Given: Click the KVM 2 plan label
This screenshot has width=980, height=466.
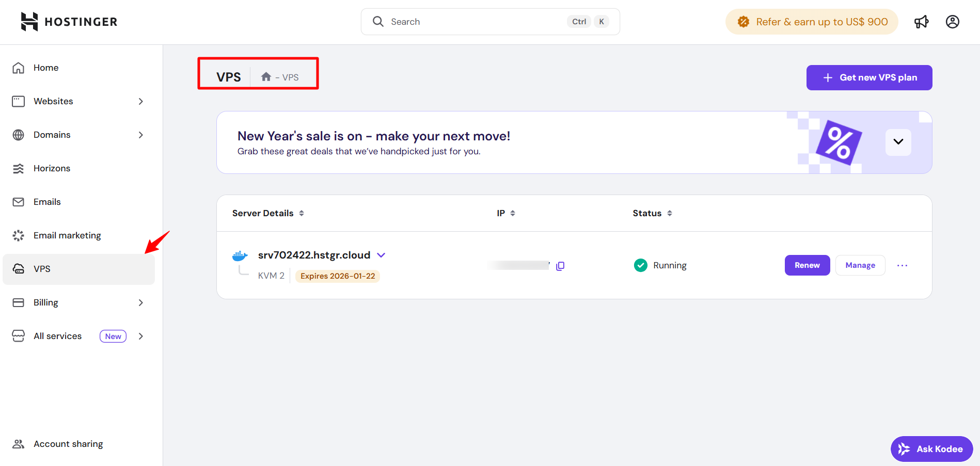Looking at the screenshot, I should (271, 276).
